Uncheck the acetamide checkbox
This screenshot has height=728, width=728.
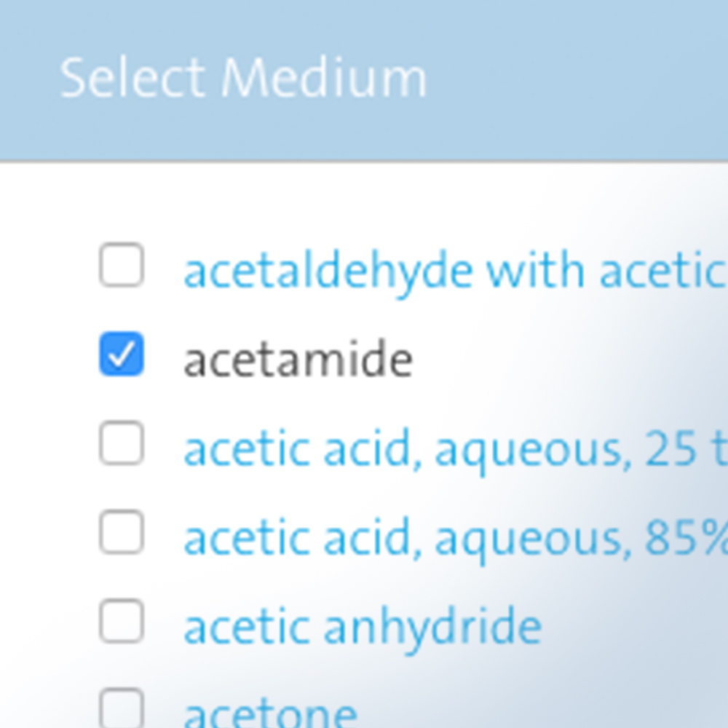click(x=122, y=355)
